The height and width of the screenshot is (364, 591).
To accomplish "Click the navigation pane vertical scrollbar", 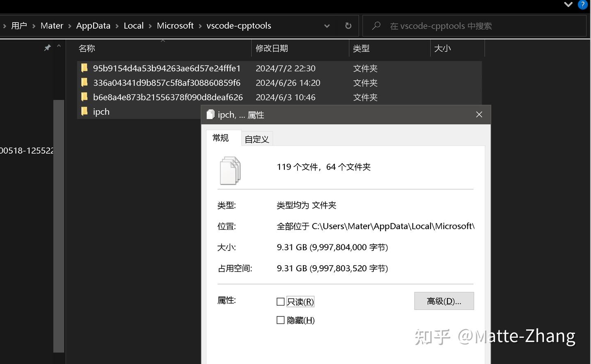I will click(59, 226).
